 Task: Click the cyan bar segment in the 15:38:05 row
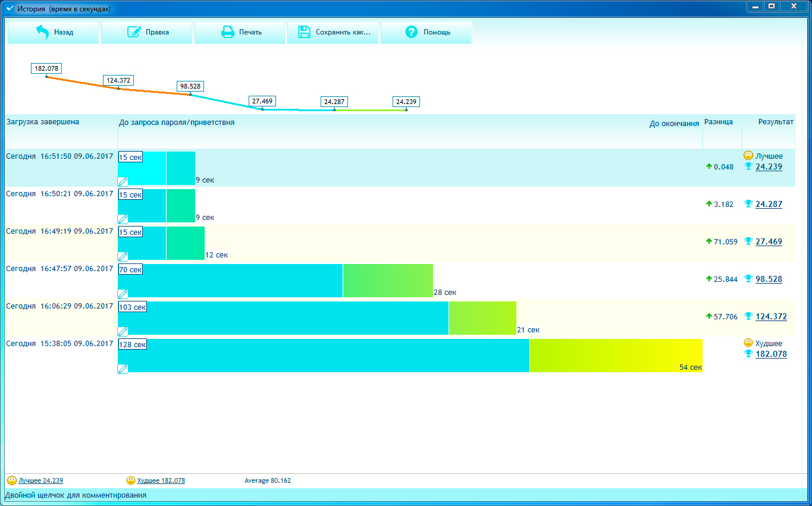pos(324,356)
